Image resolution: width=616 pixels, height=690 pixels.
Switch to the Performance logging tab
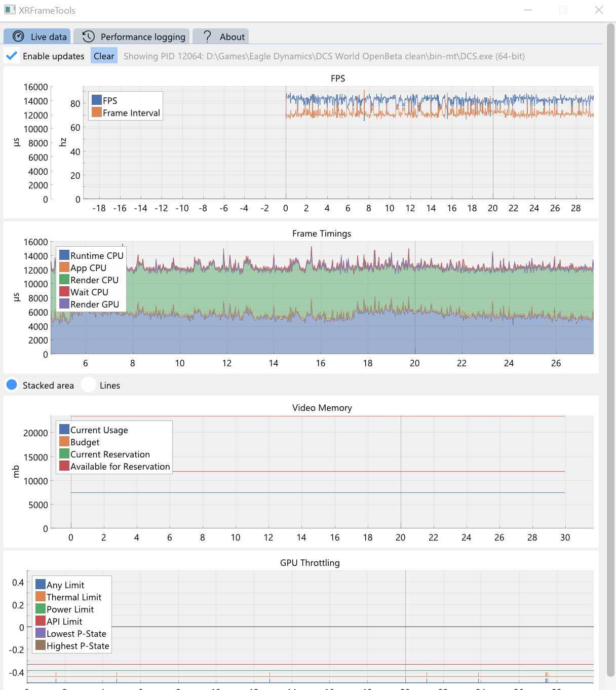coord(132,36)
